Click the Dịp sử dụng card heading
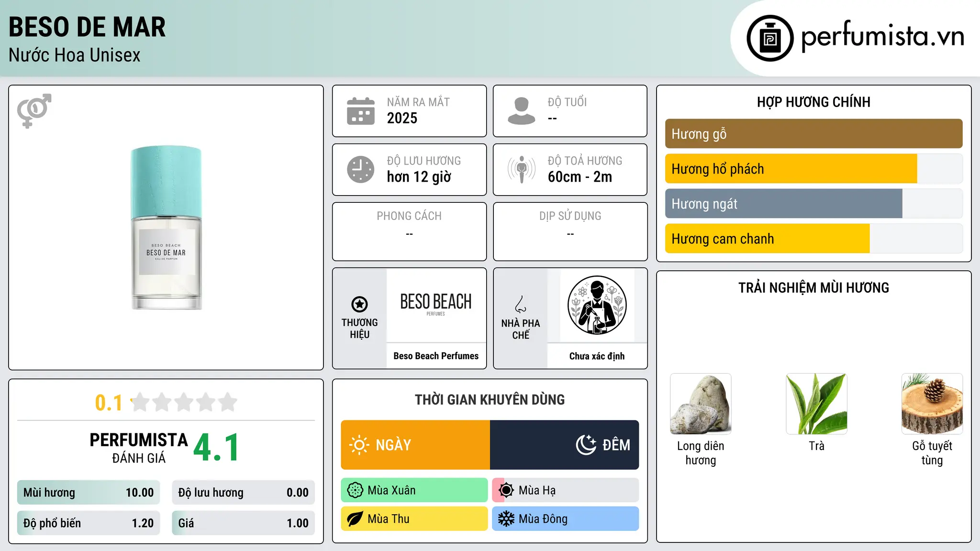This screenshot has height=551, width=980. point(570,216)
